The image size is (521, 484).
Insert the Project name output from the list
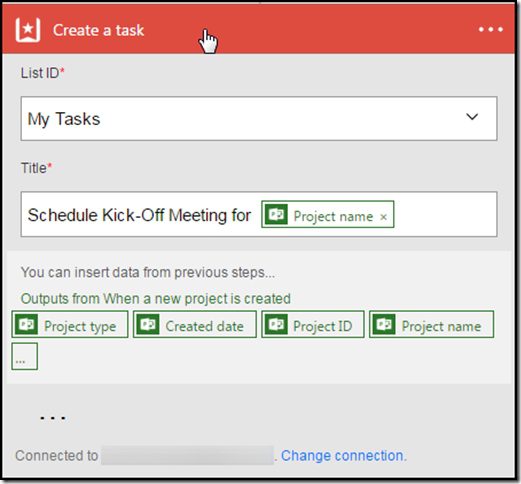pos(431,324)
